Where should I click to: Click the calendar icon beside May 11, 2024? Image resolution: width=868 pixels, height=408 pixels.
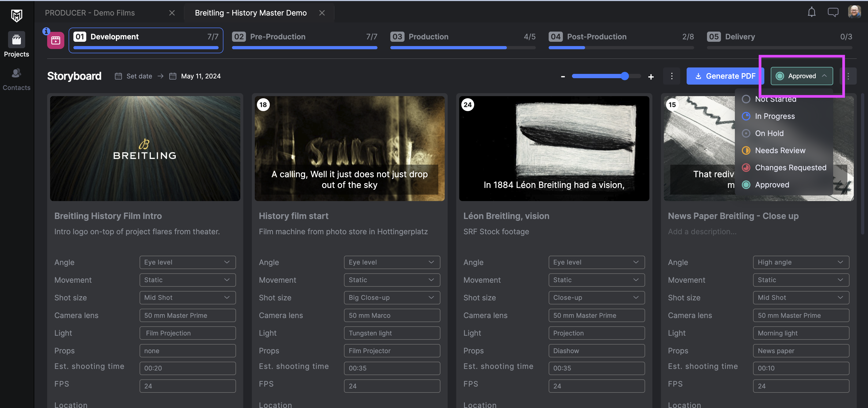click(x=173, y=76)
